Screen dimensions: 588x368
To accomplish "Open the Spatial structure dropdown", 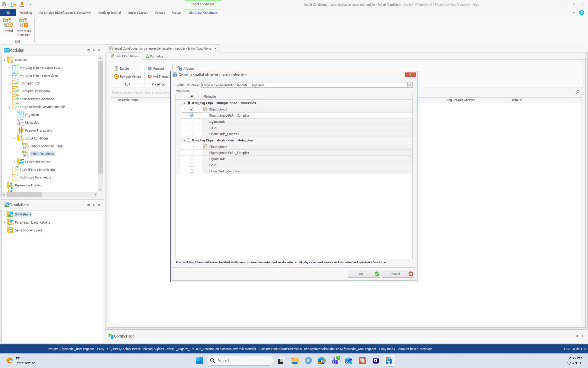I will (x=410, y=85).
